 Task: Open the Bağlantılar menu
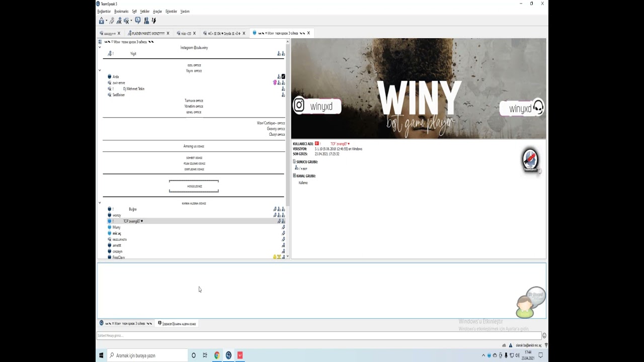pyautogui.click(x=104, y=11)
